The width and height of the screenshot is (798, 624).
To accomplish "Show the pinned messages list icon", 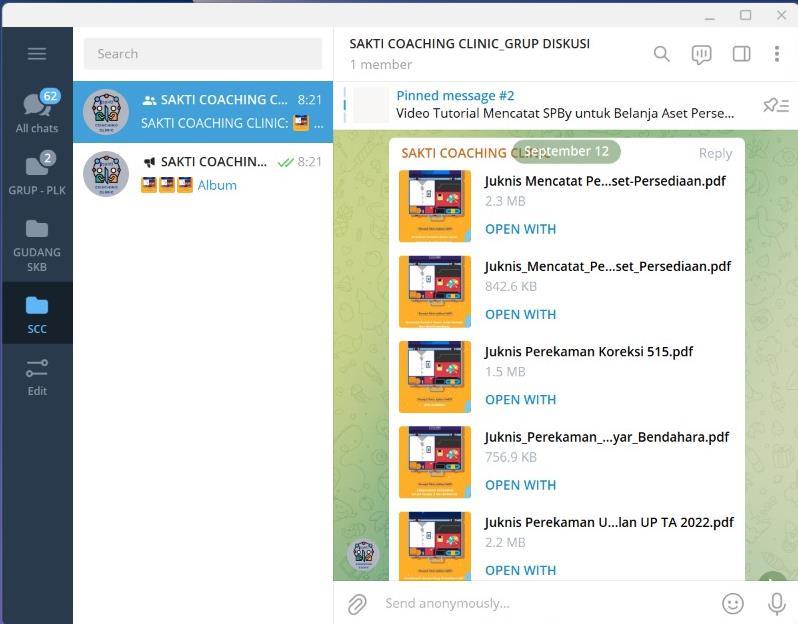I will click(x=776, y=105).
